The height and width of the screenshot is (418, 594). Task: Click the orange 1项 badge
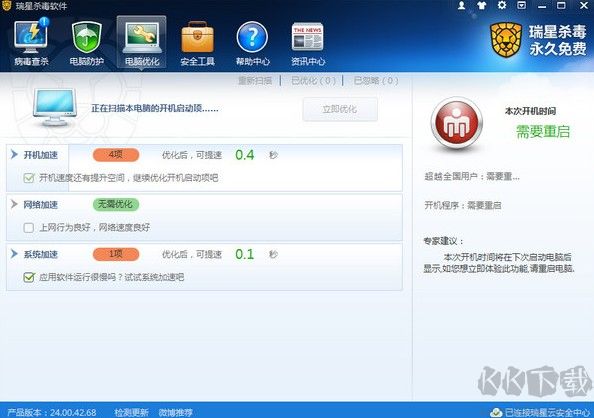[x=116, y=254]
